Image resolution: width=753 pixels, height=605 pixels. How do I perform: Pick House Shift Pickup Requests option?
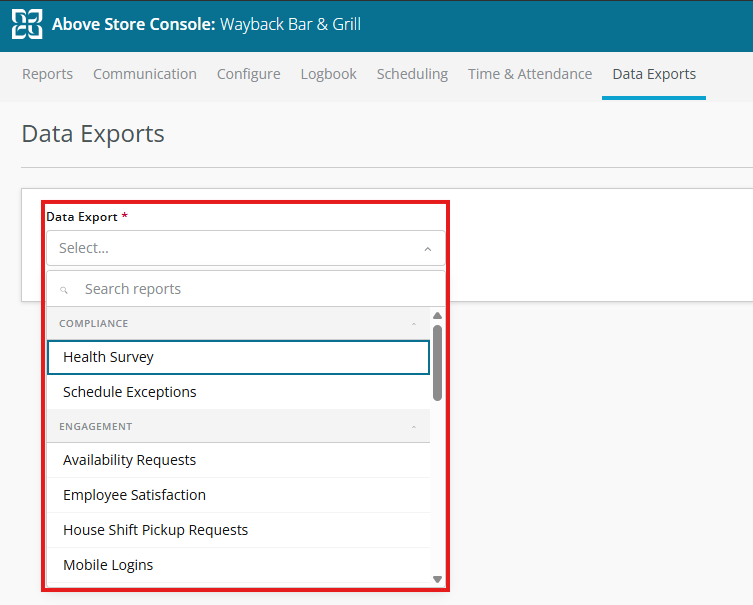point(238,530)
